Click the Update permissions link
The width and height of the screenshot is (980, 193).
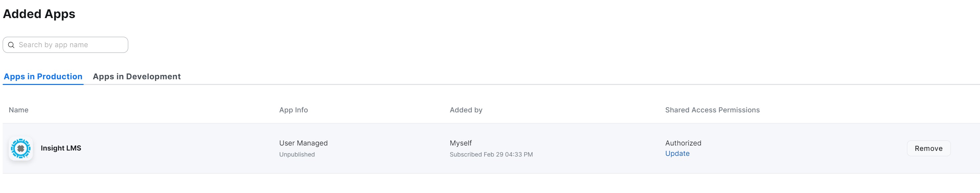677,154
